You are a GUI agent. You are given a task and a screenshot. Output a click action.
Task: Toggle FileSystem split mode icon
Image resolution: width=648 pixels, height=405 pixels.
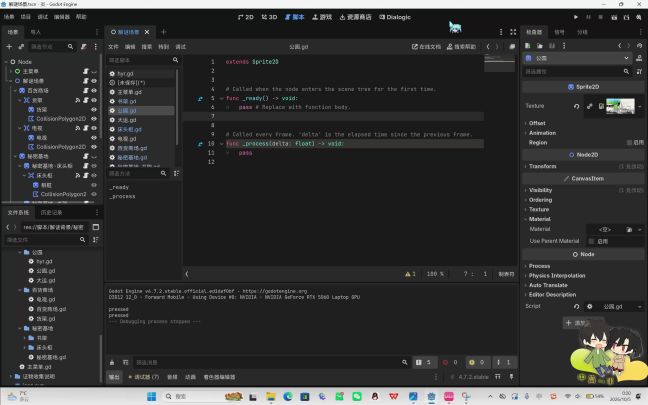pyautogui.click(x=96, y=227)
